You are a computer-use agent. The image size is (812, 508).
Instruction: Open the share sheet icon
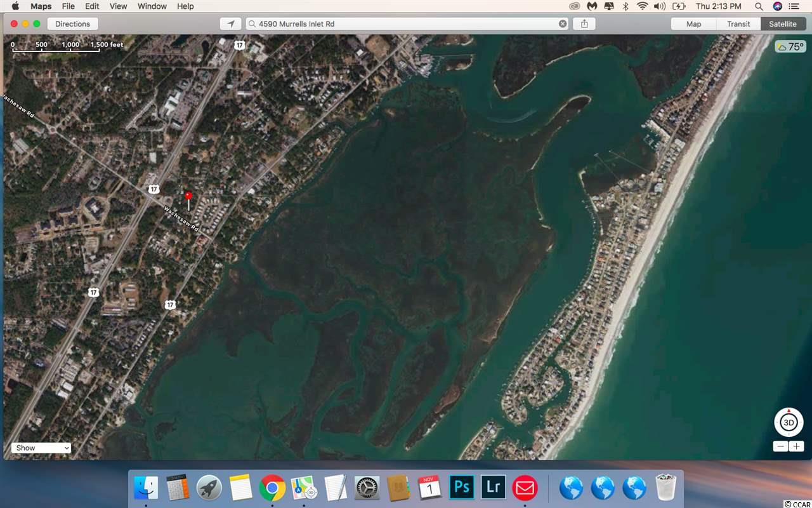(x=584, y=23)
